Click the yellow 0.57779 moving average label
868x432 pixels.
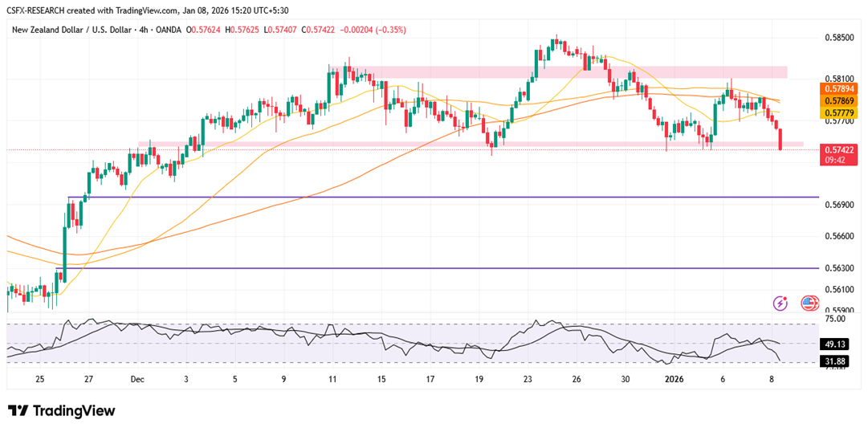tap(839, 113)
